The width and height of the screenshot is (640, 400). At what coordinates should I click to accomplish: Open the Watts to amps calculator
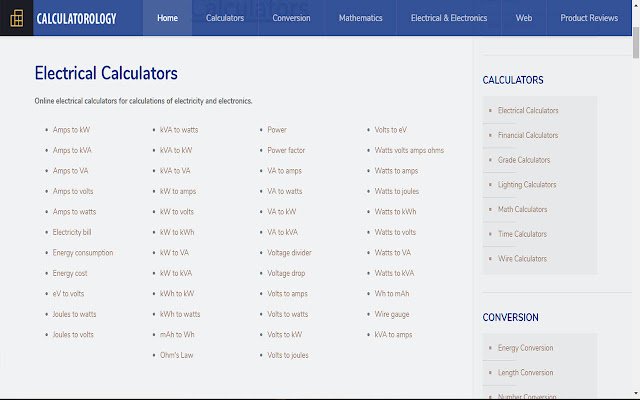click(396, 171)
